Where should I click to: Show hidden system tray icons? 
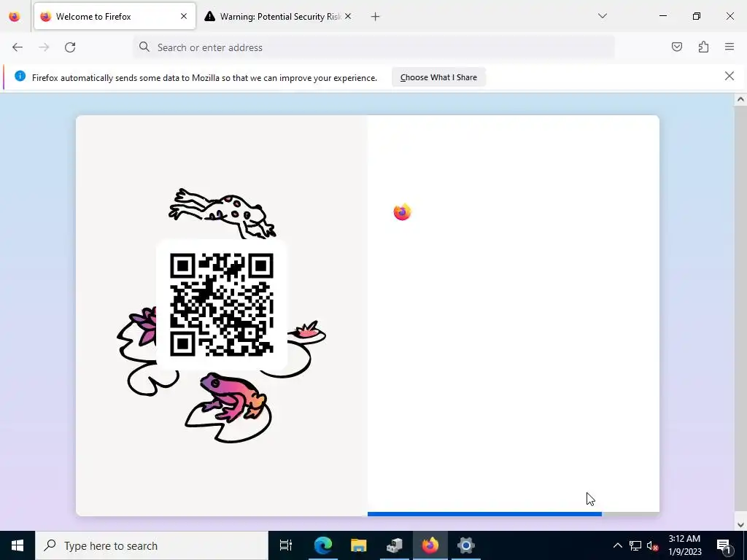617,545
